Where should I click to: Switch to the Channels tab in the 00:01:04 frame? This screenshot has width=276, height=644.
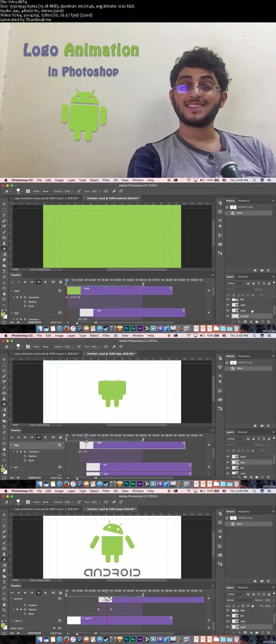tap(242, 432)
